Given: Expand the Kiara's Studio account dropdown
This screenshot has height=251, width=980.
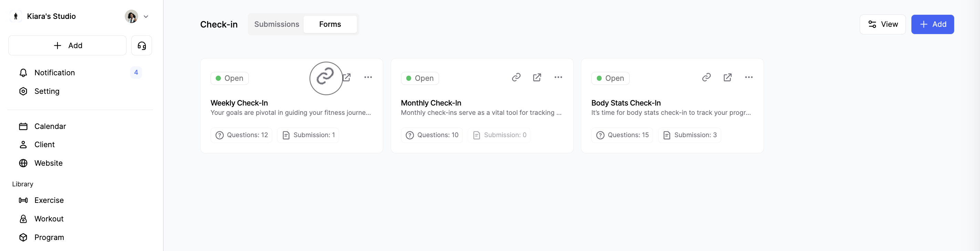Looking at the screenshot, I should pos(146,17).
